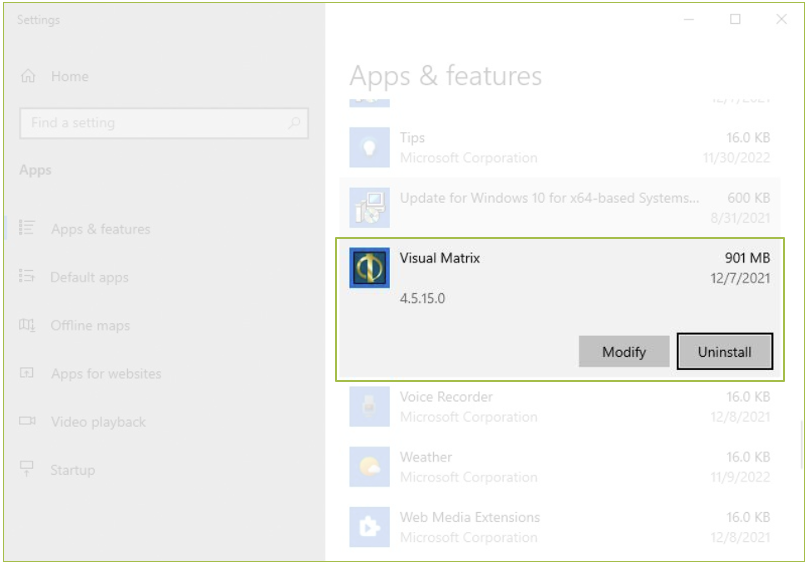Screen dimensions: 809x565
Task: Click the Visual Matrix app icon
Action: click(x=369, y=268)
